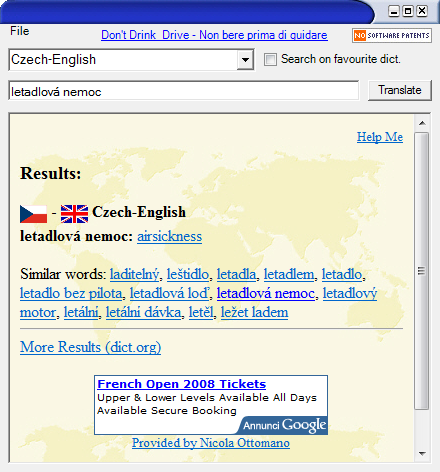Open similar word leštidlo
Image resolution: width=440 pixels, height=472 pixels.
point(188,274)
